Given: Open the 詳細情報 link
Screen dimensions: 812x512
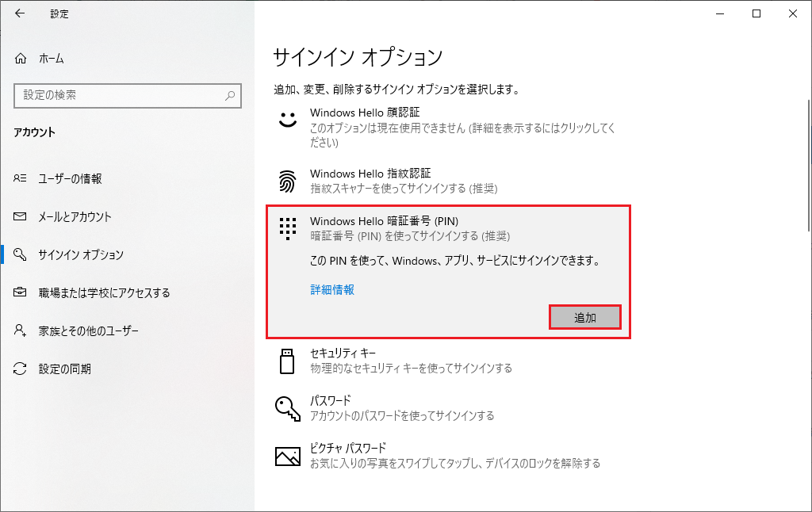Looking at the screenshot, I should [x=332, y=290].
